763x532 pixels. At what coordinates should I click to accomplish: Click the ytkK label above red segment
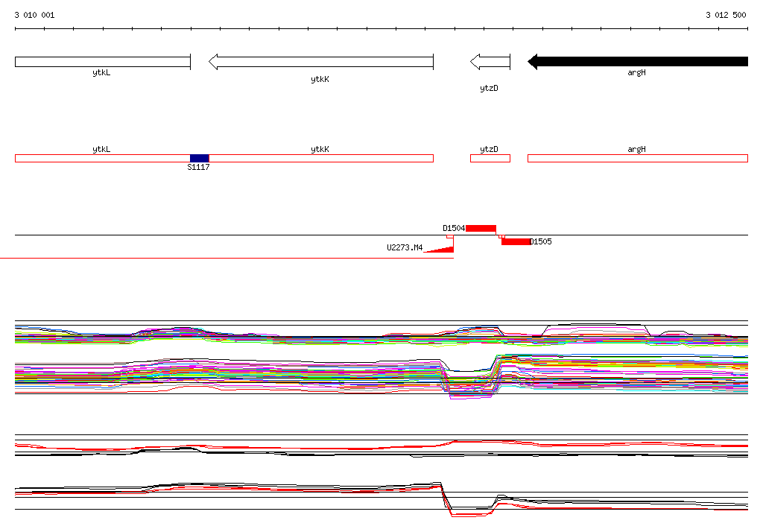320,150
